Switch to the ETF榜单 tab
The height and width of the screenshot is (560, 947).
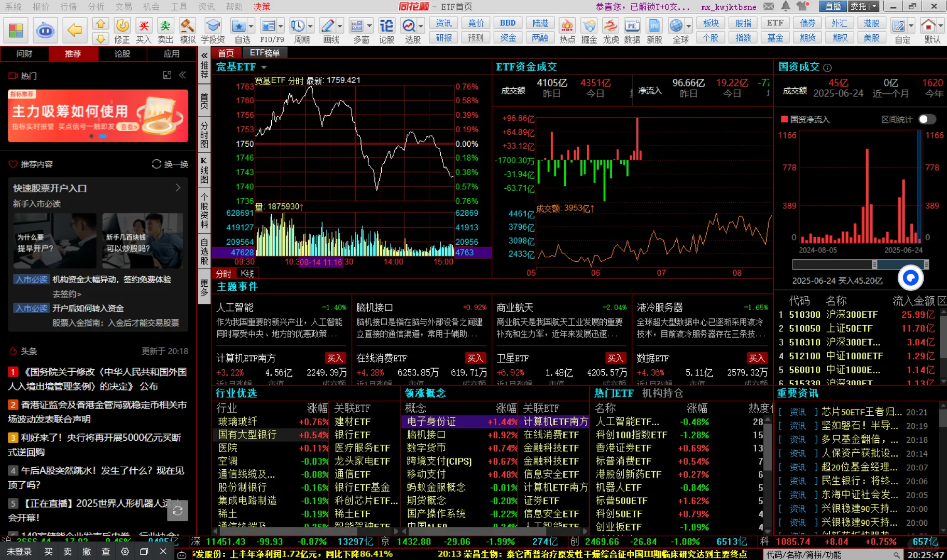(x=264, y=53)
